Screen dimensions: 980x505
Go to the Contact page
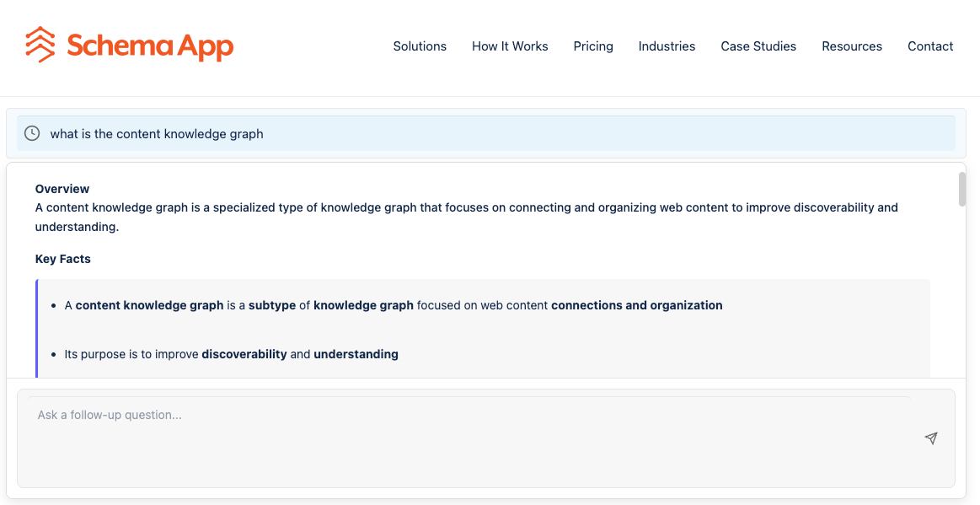930,46
